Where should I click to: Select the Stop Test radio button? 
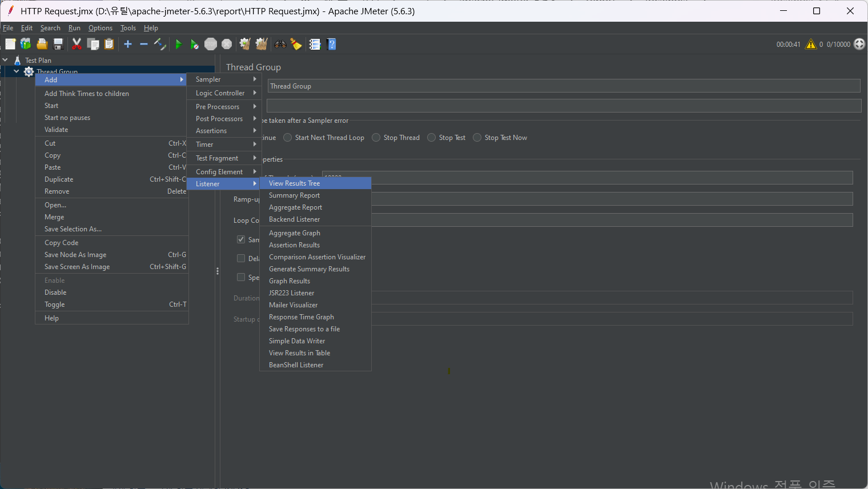[432, 138]
